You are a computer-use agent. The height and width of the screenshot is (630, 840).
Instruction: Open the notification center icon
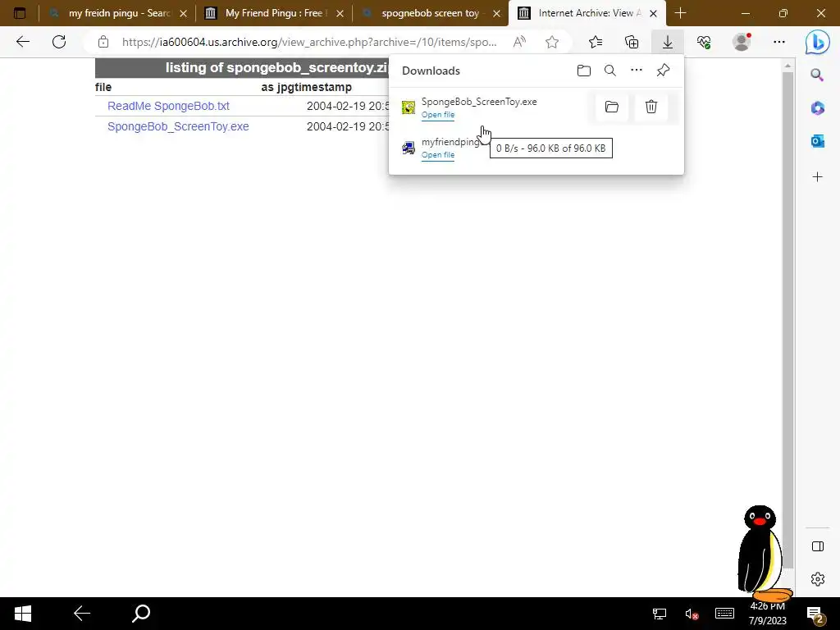click(815, 615)
